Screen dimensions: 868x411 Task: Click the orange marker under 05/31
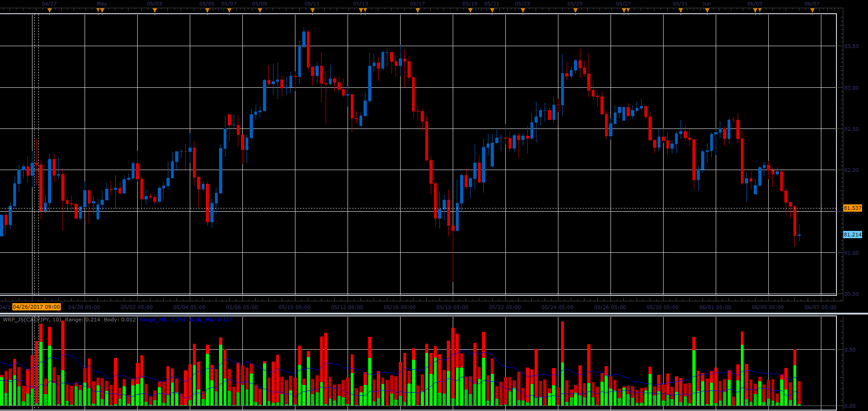pos(680,11)
